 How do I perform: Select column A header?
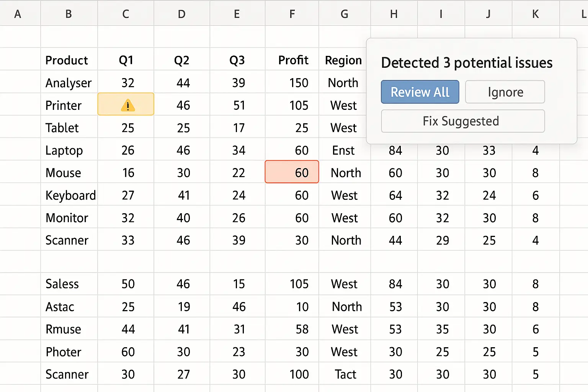[x=18, y=14]
